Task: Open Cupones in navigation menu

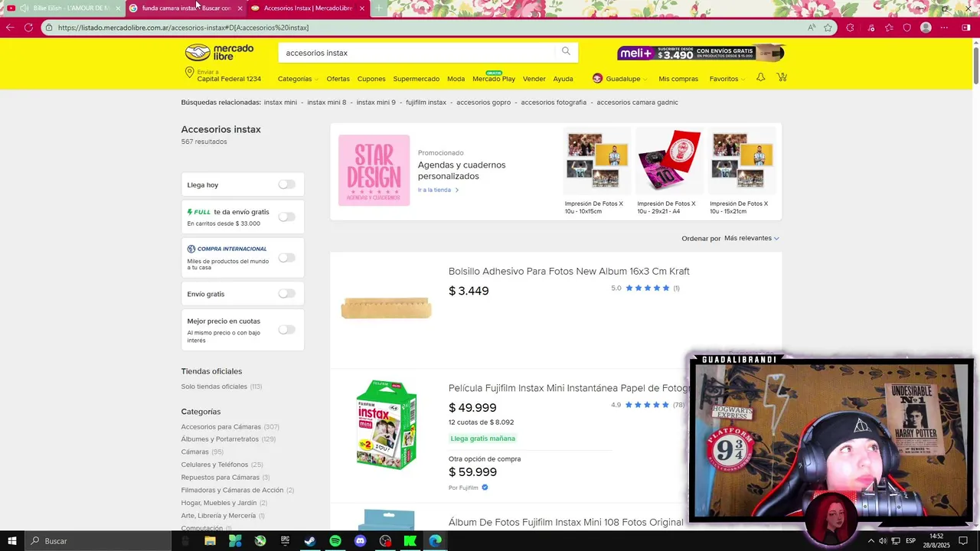Action: pyautogui.click(x=371, y=79)
